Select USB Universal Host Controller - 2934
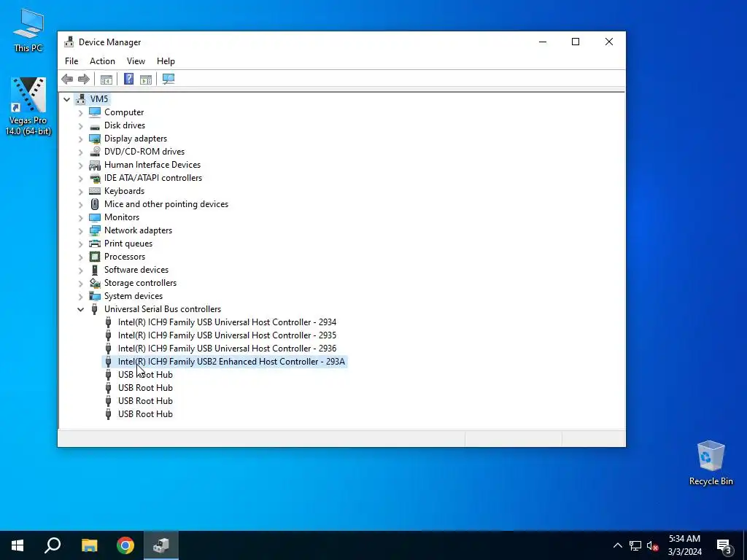 click(228, 322)
